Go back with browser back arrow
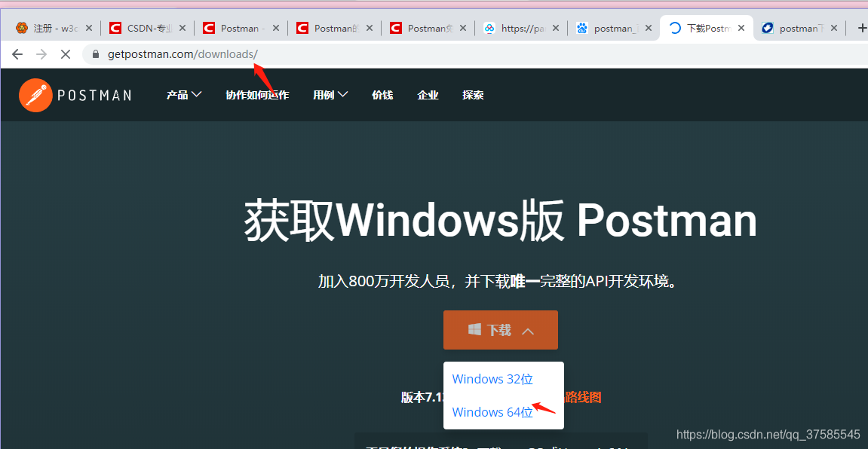This screenshot has width=868, height=449. (17, 54)
